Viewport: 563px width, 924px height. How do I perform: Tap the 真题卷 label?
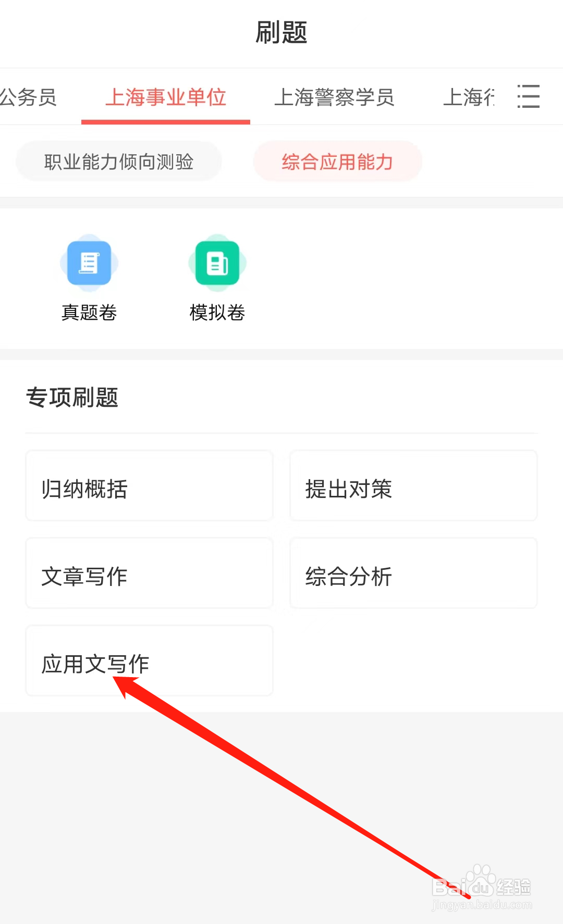click(x=89, y=313)
